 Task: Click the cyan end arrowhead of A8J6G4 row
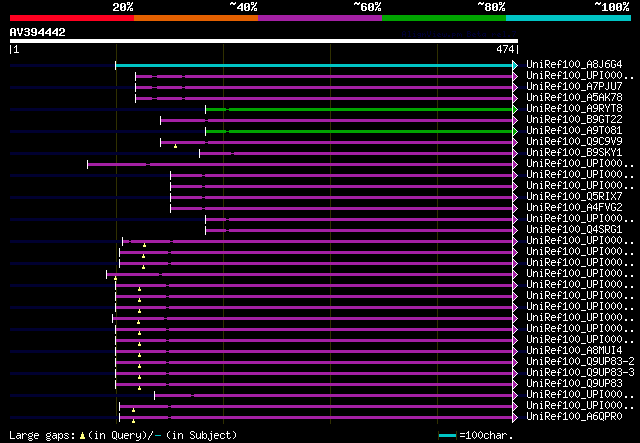515,65
